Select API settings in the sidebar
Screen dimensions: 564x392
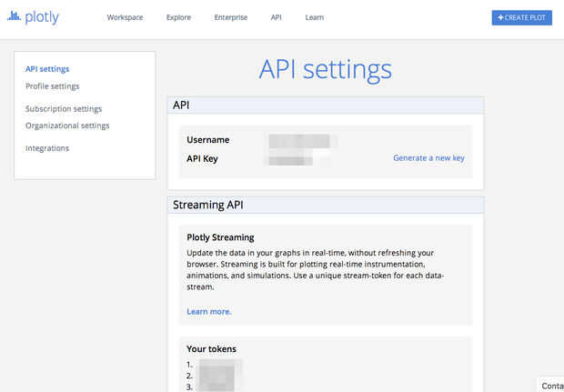(47, 69)
